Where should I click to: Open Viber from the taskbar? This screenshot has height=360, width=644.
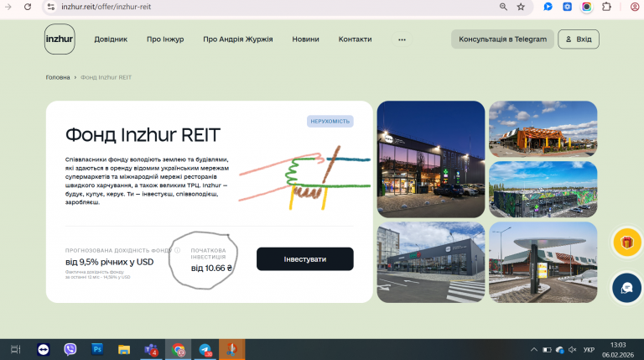[x=70, y=350]
